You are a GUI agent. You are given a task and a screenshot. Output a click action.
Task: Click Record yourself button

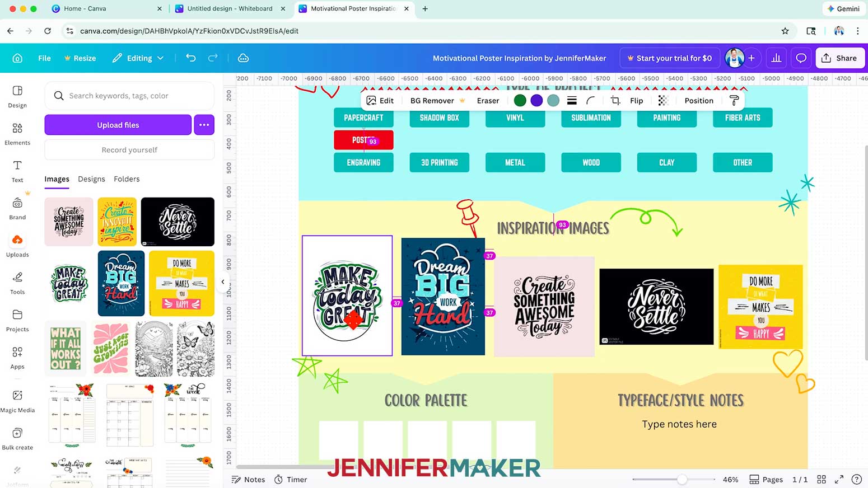(129, 150)
